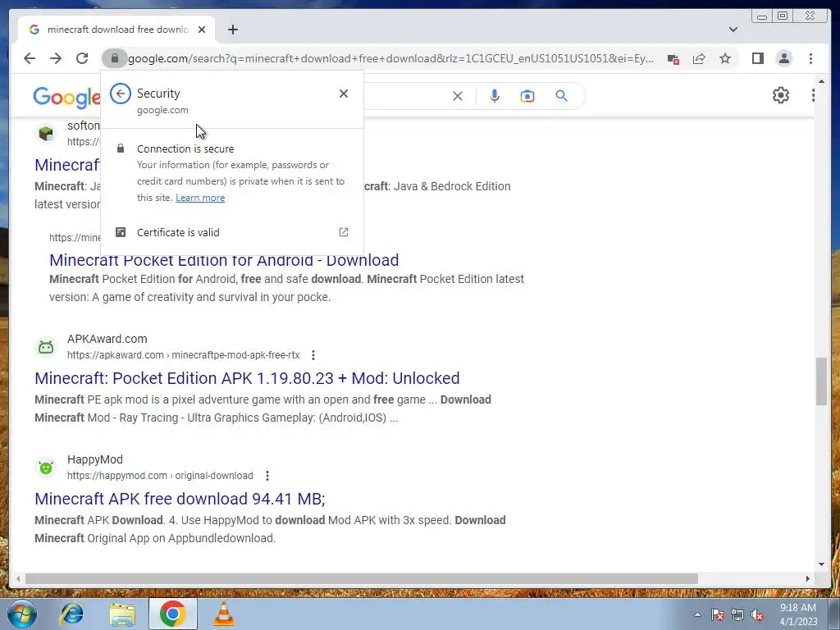Click the muted volume tray icon
840x630 pixels.
pyautogui.click(x=757, y=614)
